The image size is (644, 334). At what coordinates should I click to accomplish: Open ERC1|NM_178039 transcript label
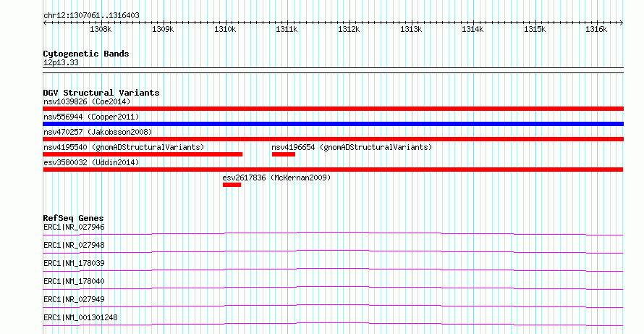coord(74,263)
